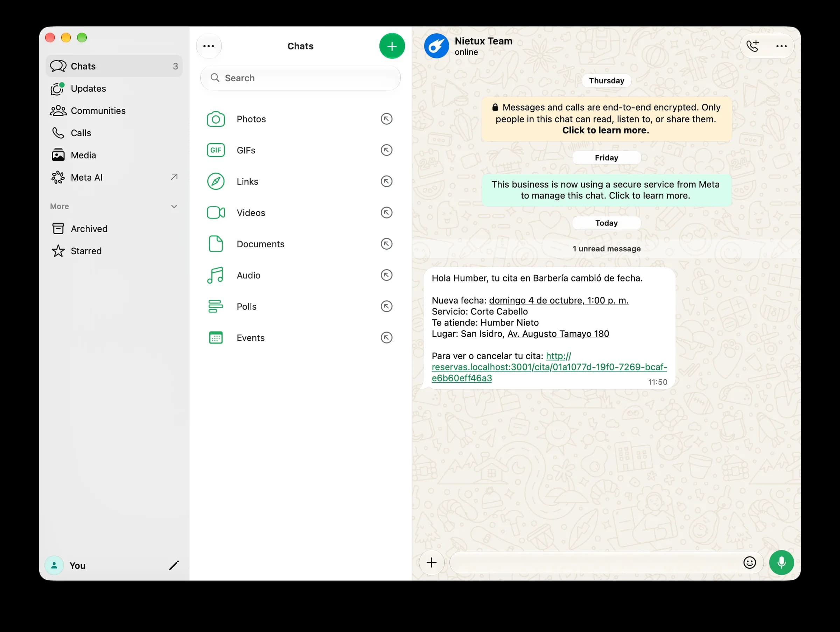
Task: Select the Events search filter
Action: point(300,338)
